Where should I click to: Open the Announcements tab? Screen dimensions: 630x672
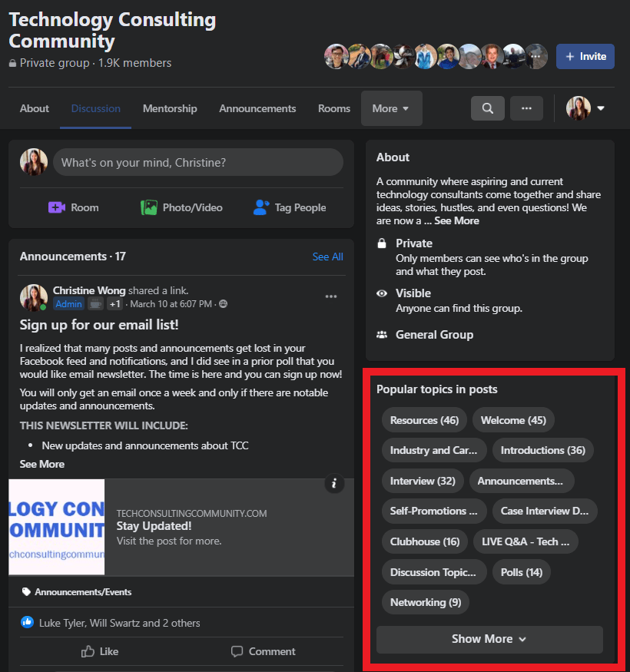257,108
